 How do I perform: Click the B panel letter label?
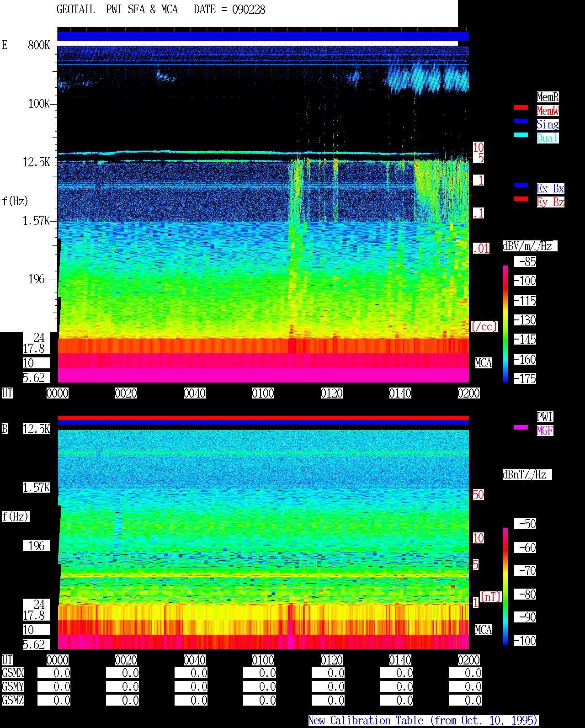5,429
